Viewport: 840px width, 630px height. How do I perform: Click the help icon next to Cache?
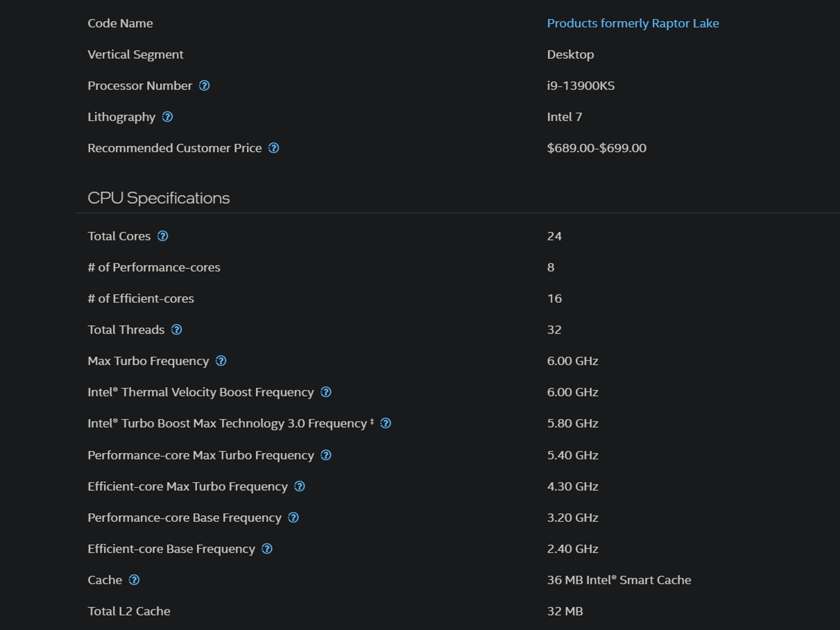click(x=134, y=580)
